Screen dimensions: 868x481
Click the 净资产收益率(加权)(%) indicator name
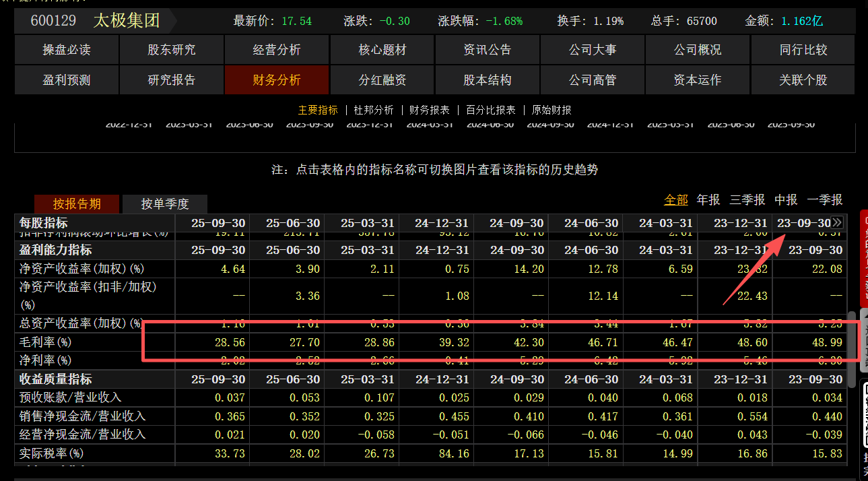[82, 269]
